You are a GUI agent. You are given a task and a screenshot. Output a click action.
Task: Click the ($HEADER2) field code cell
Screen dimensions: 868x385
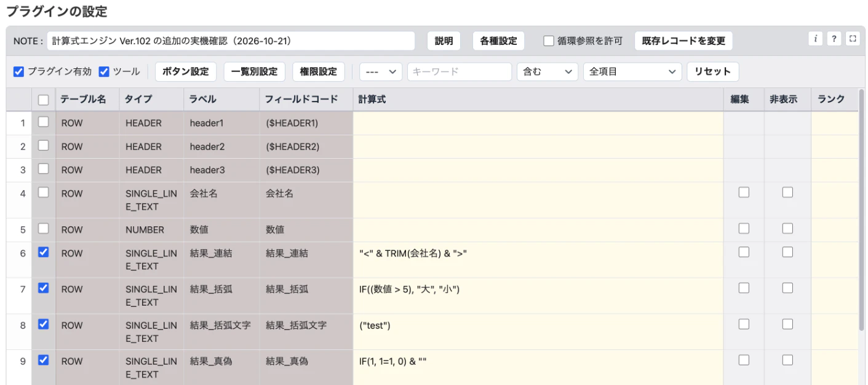(306, 146)
